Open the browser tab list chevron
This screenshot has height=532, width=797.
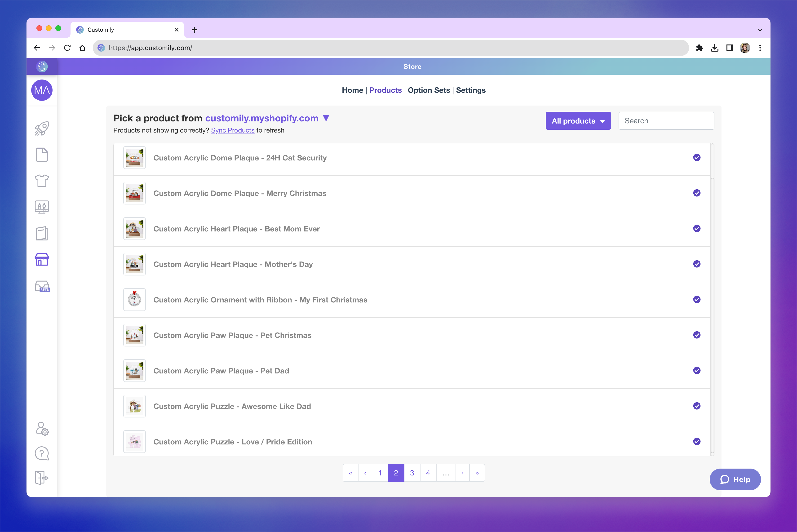click(x=760, y=30)
